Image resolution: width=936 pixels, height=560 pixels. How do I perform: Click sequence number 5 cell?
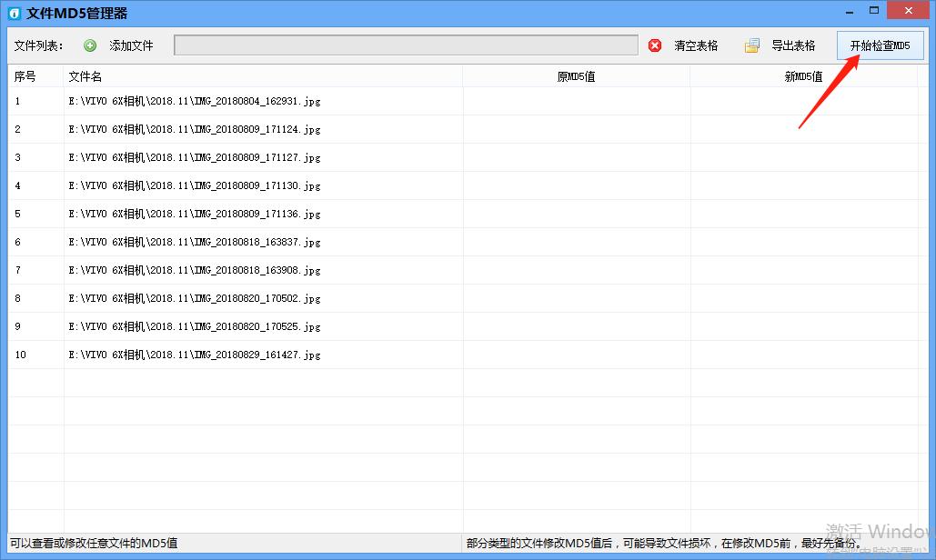pos(35,214)
